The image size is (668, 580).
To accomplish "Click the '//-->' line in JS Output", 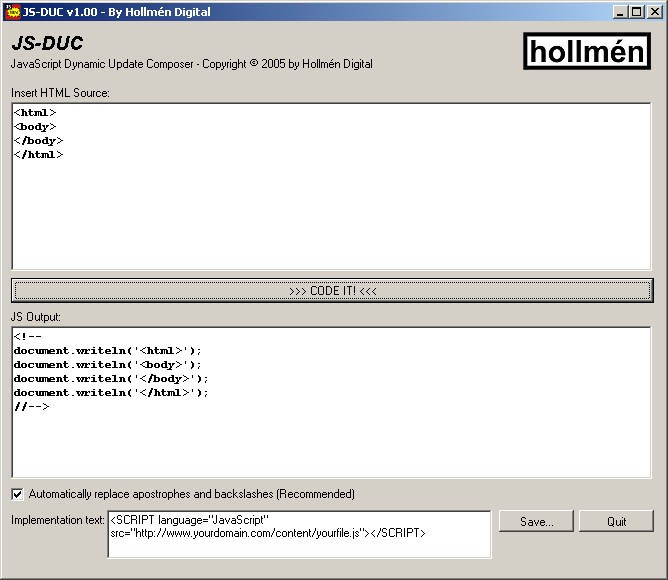I will point(32,407).
